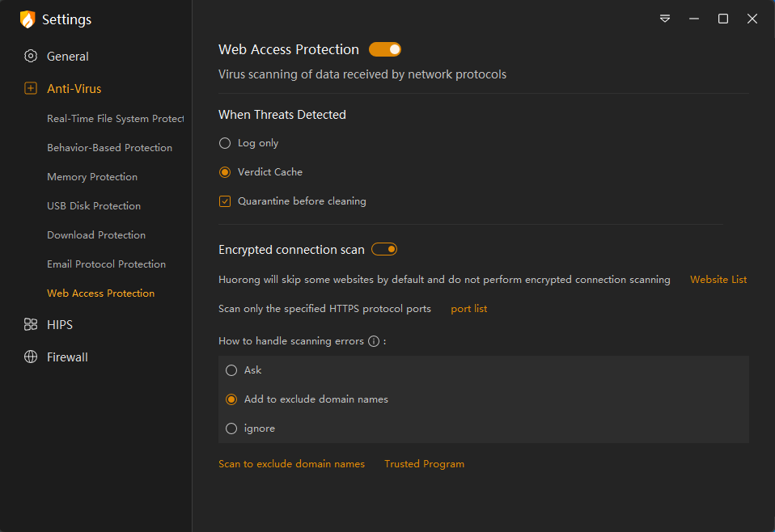Click the HIPS grid icon

(x=31, y=325)
